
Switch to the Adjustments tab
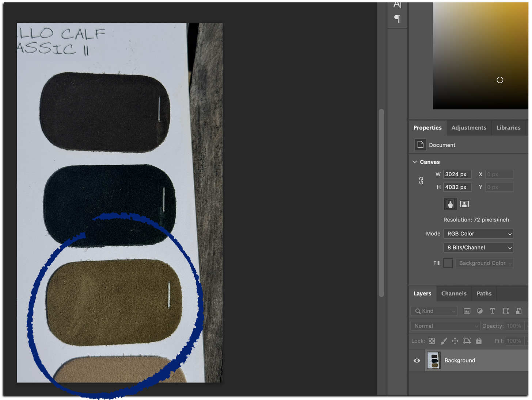tap(469, 128)
